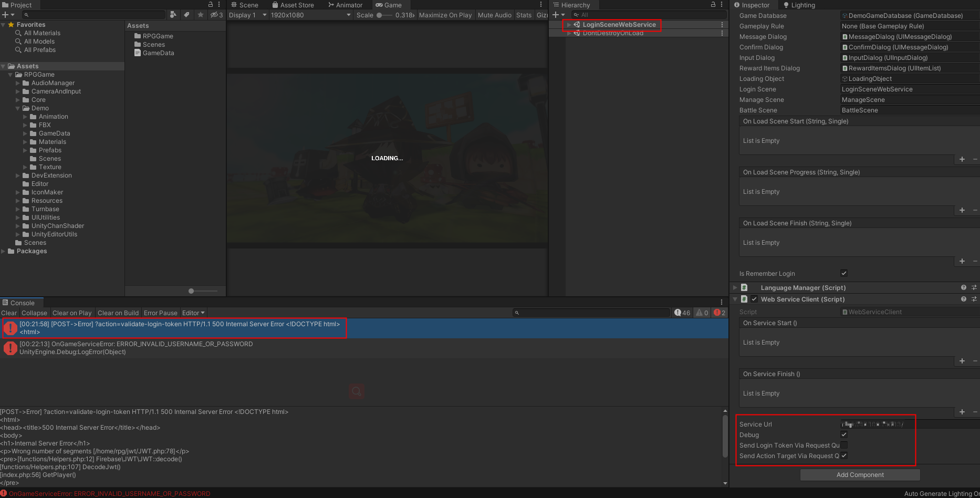Image resolution: width=980 pixels, height=498 pixels.
Task: Open the Editor dropdown menu in Console
Action: 193,313
